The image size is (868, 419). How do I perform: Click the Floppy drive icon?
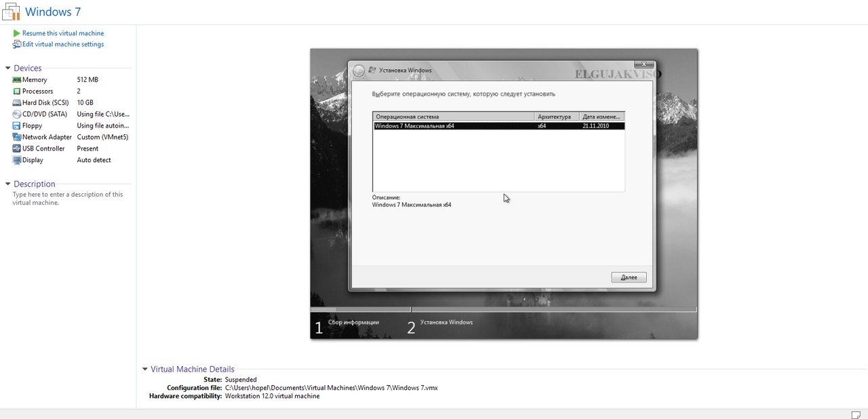click(x=17, y=126)
